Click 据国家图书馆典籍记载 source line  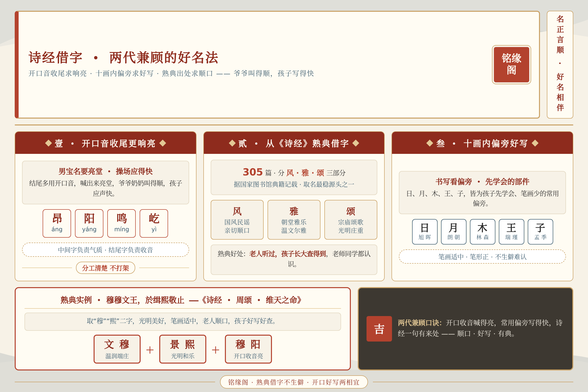click(x=294, y=184)
